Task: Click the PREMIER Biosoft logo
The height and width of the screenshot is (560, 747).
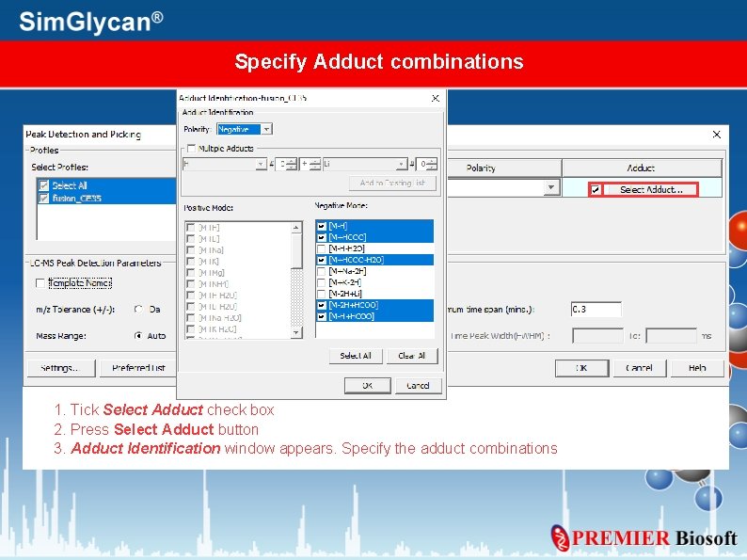Action: [x=644, y=538]
